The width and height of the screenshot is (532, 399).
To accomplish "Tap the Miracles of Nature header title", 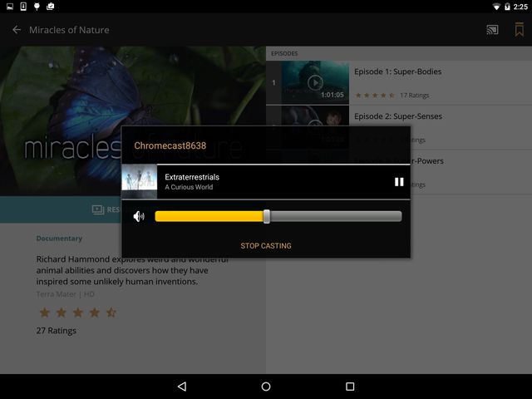I will click(69, 30).
